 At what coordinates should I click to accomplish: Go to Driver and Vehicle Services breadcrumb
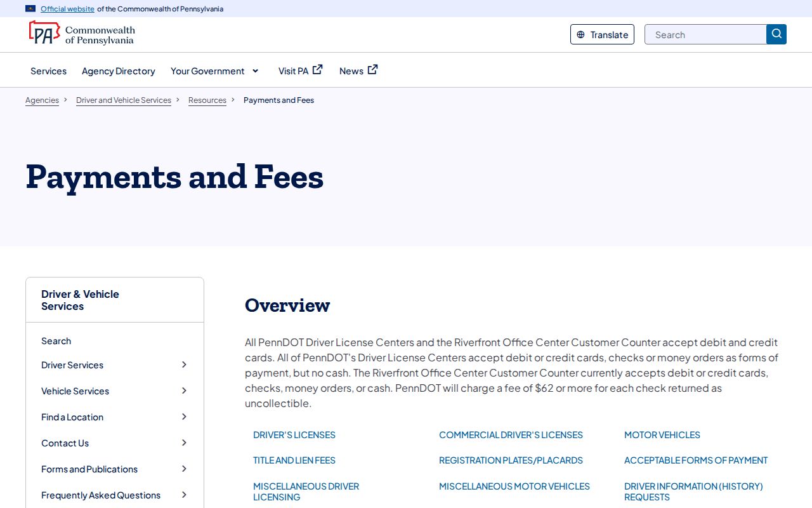124,100
